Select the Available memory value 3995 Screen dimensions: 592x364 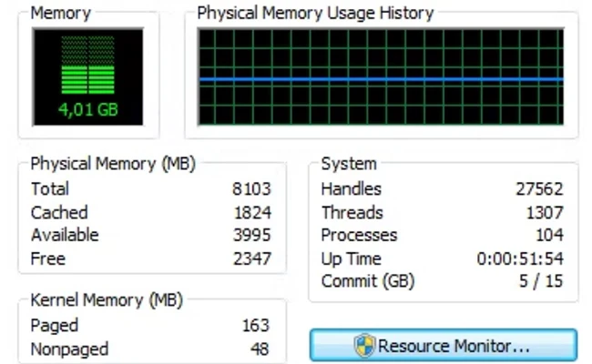tap(251, 235)
